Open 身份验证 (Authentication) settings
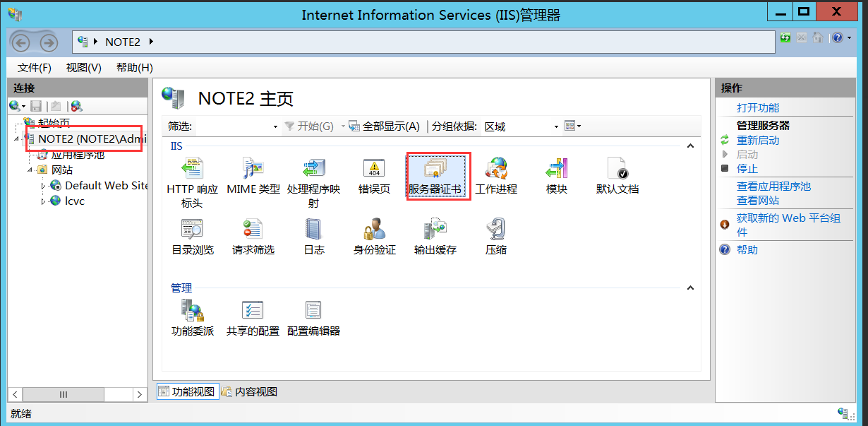Viewport: 868px width, 426px height. point(374,235)
